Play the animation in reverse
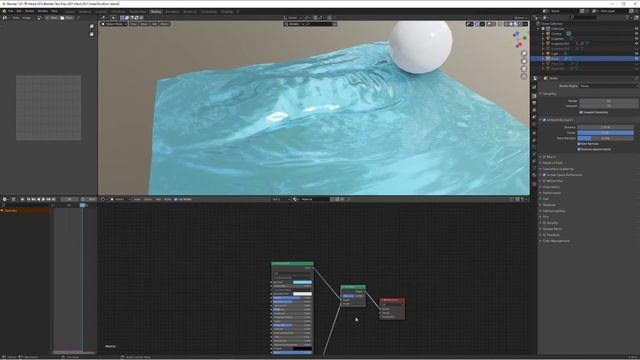This screenshot has width=640, height=360. pyautogui.click(x=38, y=199)
